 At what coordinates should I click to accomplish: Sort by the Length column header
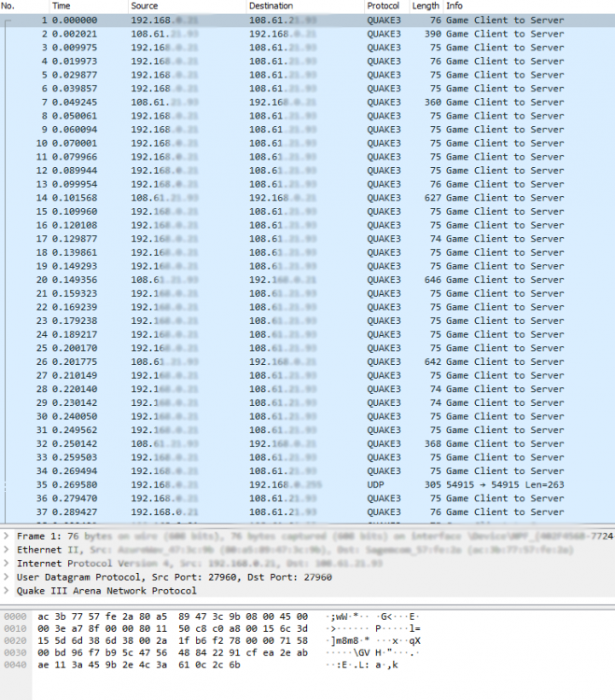tap(426, 6)
